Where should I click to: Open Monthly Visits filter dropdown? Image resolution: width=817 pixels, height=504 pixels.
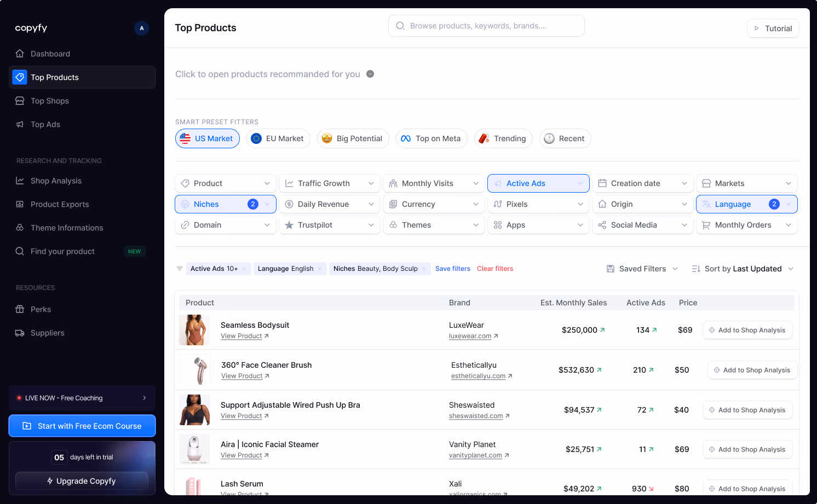point(434,183)
